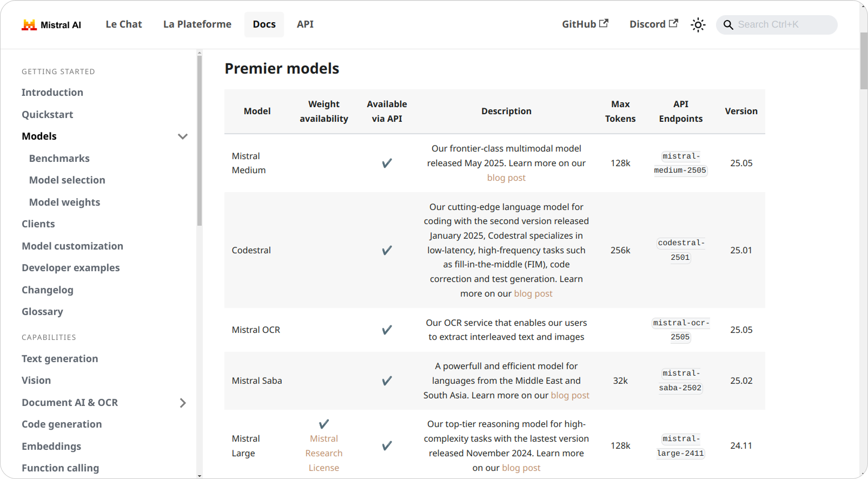The height and width of the screenshot is (479, 868).
Task: Focus the Search Ctrl+K field
Action: click(777, 25)
